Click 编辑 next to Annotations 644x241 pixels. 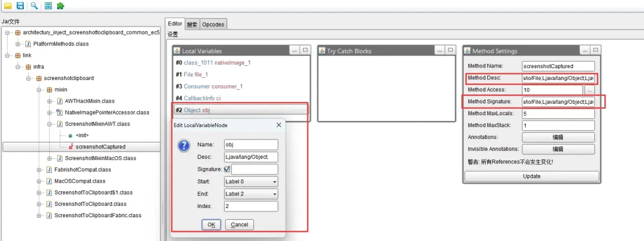[x=558, y=137]
